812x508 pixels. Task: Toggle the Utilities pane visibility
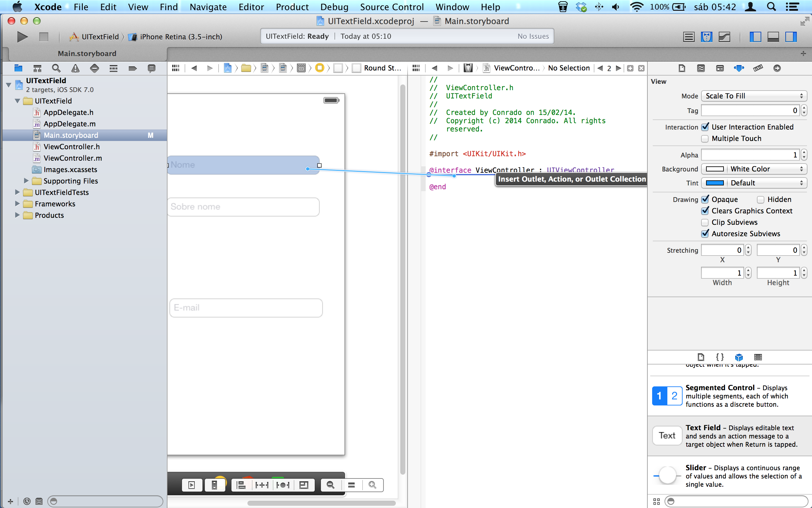(x=791, y=37)
